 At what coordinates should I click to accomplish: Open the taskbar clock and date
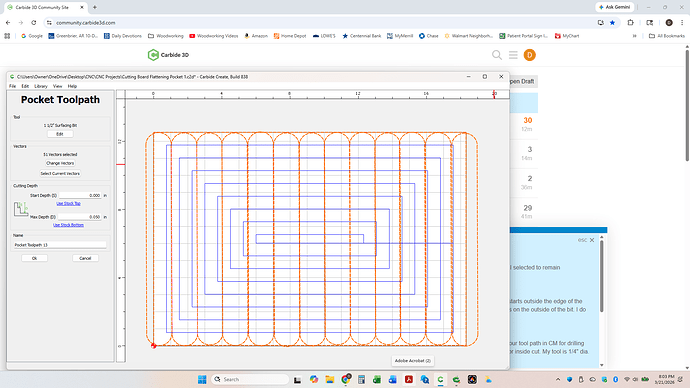pyautogui.click(x=664, y=379)
